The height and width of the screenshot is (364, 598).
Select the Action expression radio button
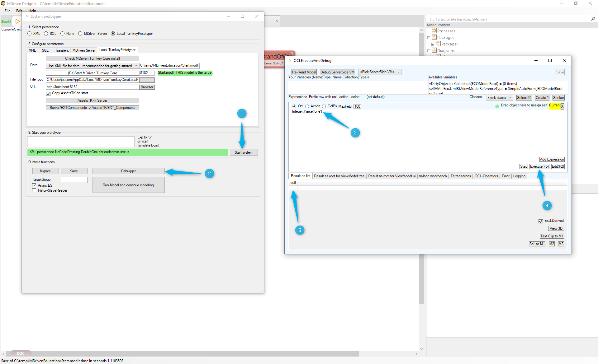point(307,106)
